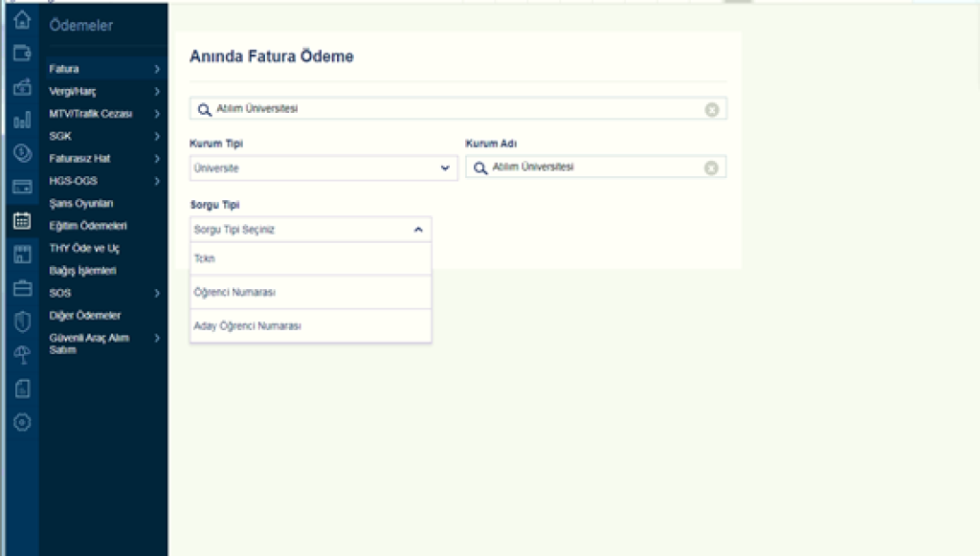The height and width of the screenshot is (556, 980).
Task: Click the umbrella insurance icon in sidebar
Action: coord(22,355)
